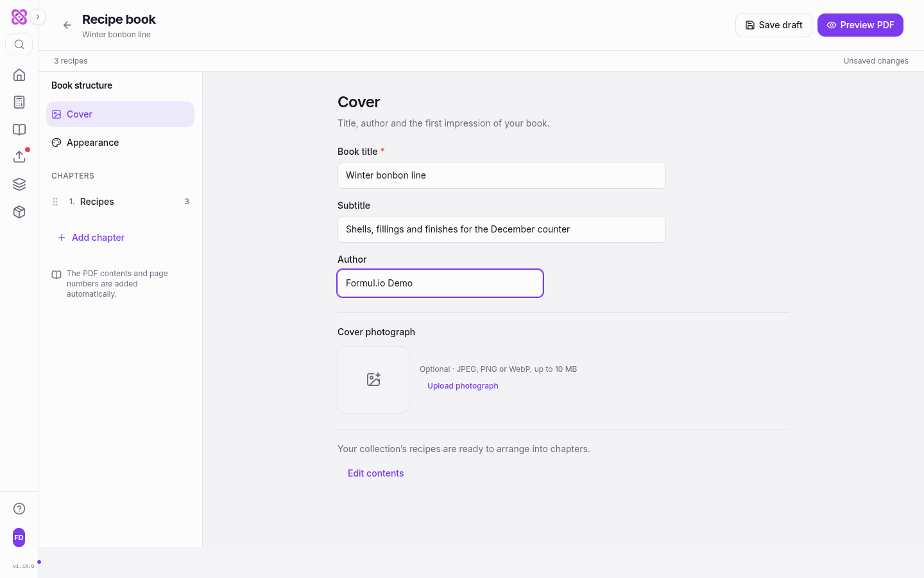Click the Subtitle input field

pos(502,229)
